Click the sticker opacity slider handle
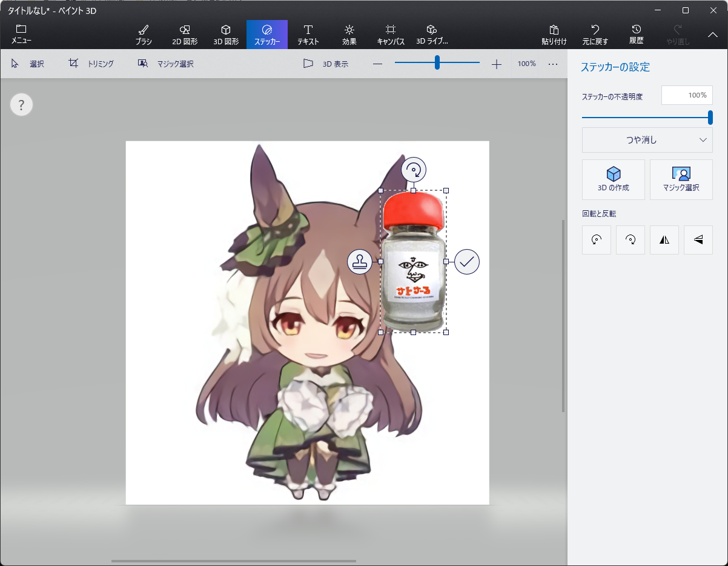 click(710, 118)
